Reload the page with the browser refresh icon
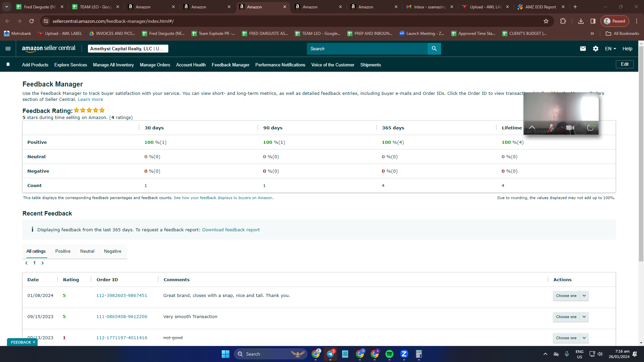This screenshot has width=644, height=362. point(32,21)
